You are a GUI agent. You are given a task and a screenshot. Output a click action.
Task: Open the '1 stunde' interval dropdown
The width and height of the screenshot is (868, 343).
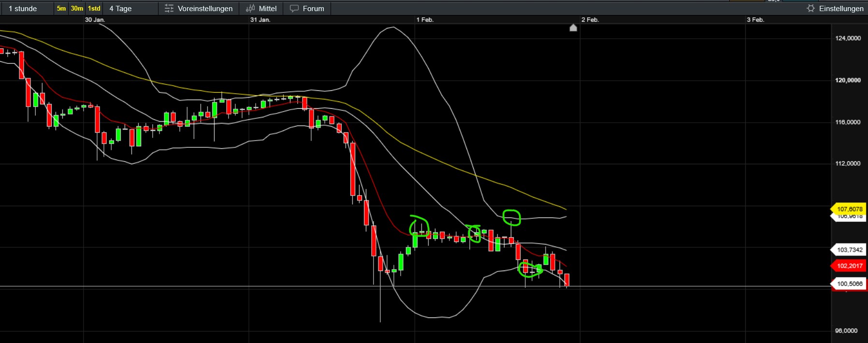[23, 8]
